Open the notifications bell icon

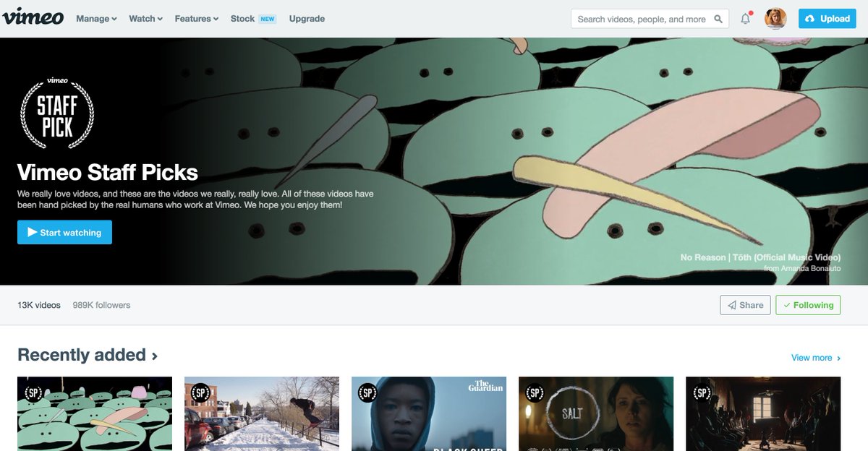click(x=746, y=19)
